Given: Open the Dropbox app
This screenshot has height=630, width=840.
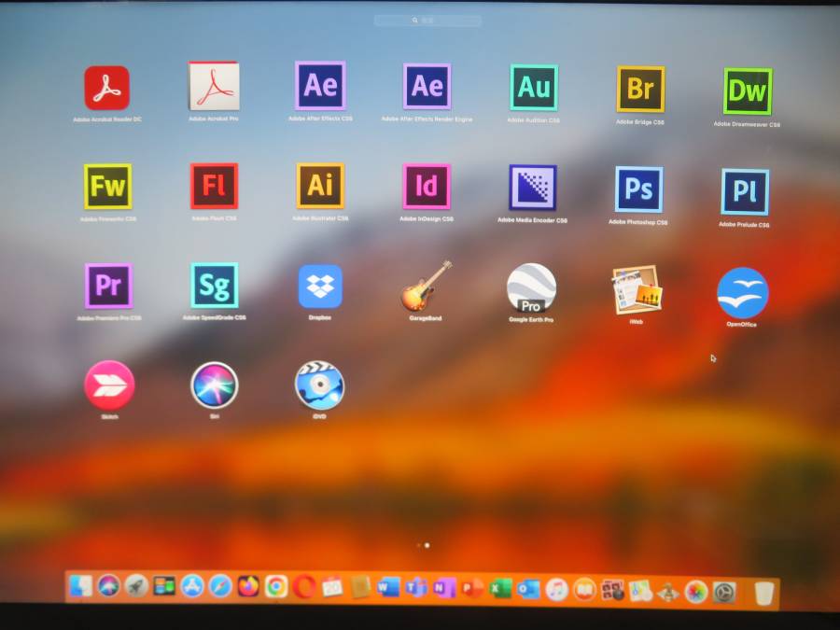Looking at the screenshot, I should tap(320, 287).
